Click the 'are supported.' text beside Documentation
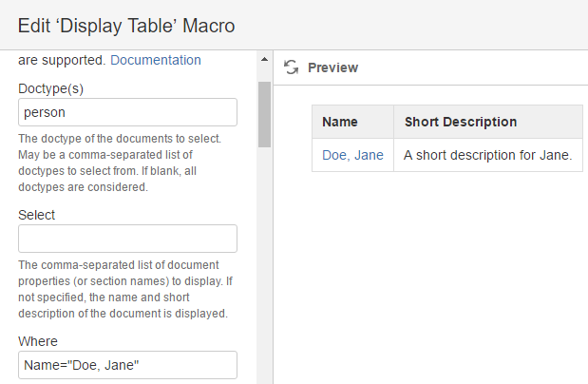 pyautogui.click(x=62, y=60)
